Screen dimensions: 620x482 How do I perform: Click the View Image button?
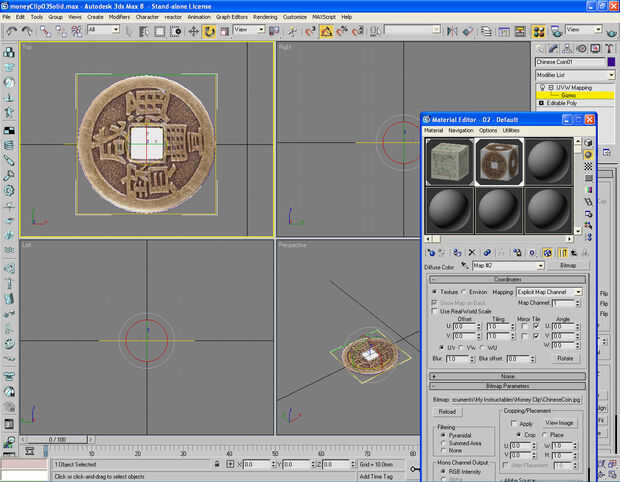(559, 423)
